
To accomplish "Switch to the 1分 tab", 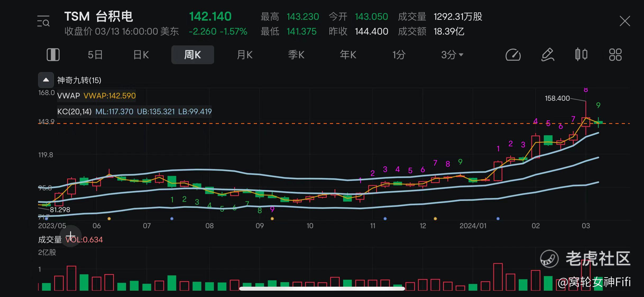I will [x=399, y=55].
